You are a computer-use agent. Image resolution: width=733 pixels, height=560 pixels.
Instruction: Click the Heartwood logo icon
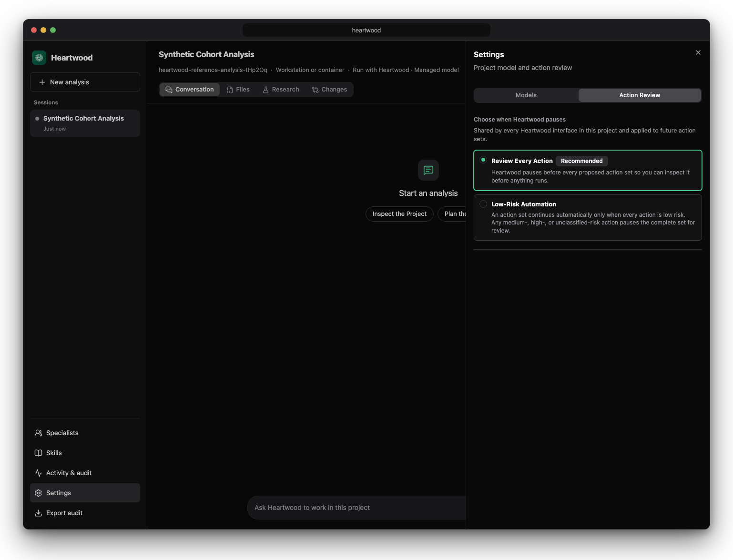point(39,58)
